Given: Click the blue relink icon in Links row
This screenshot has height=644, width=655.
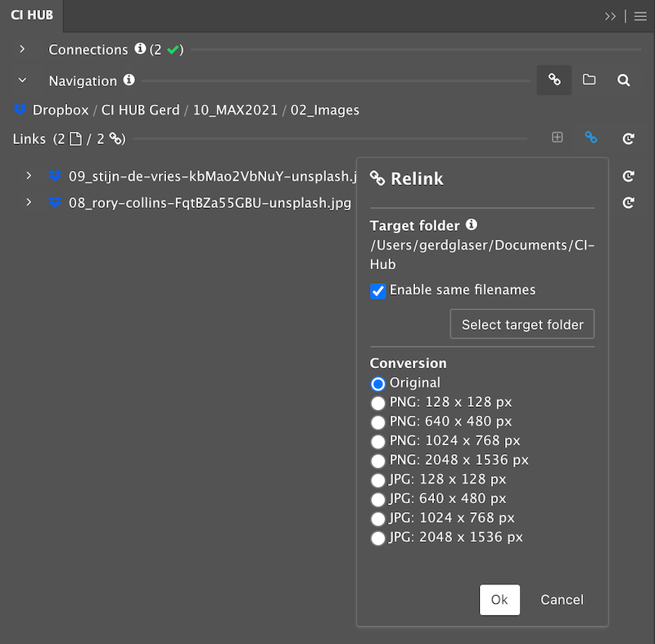Looking at the screenshot, I should pyautogui.click(x=590, y=137).
